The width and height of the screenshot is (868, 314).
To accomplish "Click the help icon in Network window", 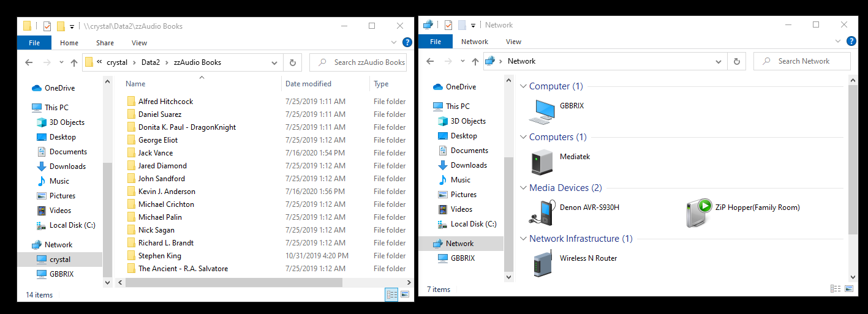I will (851, 42).
